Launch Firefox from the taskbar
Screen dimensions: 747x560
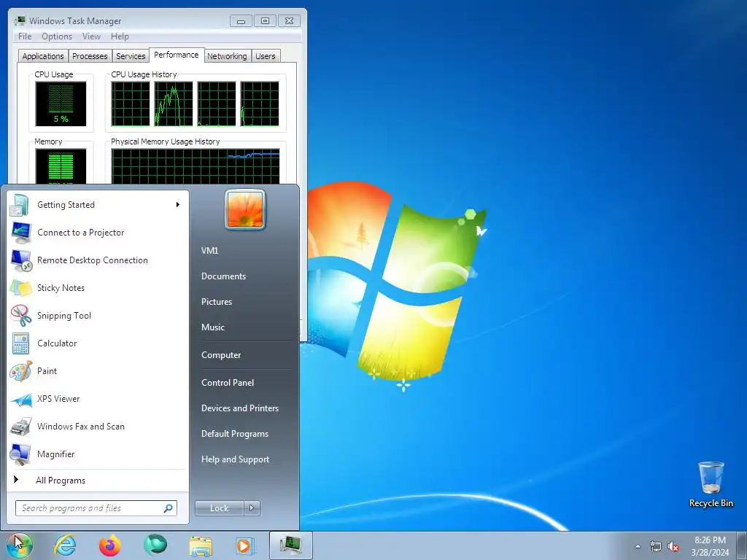(109, 545)
